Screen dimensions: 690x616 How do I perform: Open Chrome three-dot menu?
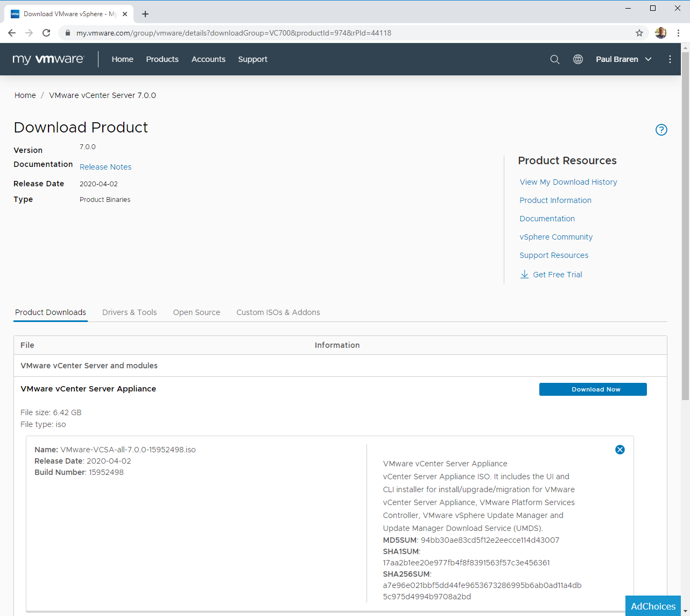pos(679,33)
